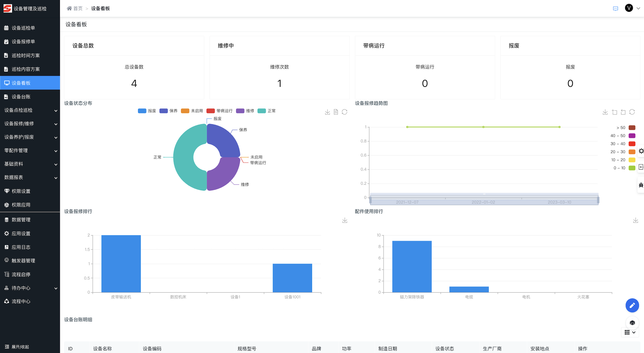Image resolution: width=644 pixels, height=353 pixels.
Task: Open data view of status pie chart
Action: click(x=336, y=112)
